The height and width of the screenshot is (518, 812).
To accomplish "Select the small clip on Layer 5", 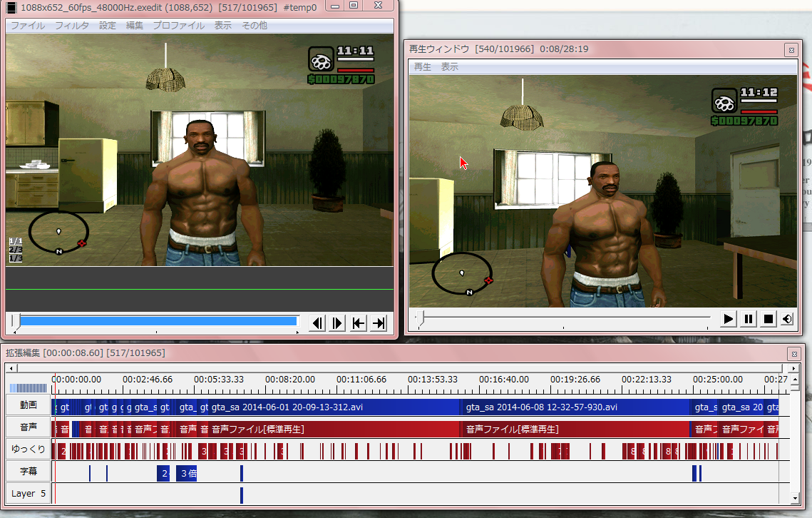I will click(x=242, y=495).
